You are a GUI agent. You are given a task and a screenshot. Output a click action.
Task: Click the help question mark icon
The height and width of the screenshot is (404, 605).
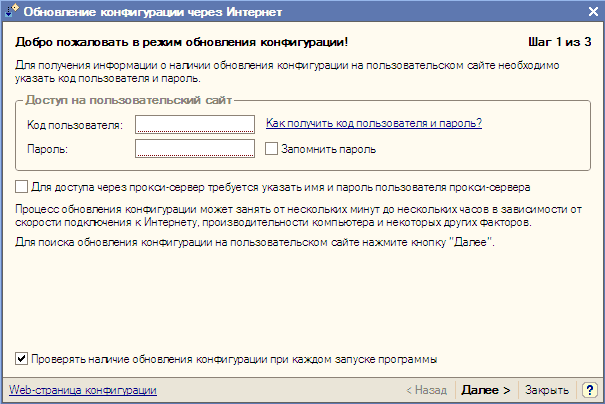click(x=590, y=390)
